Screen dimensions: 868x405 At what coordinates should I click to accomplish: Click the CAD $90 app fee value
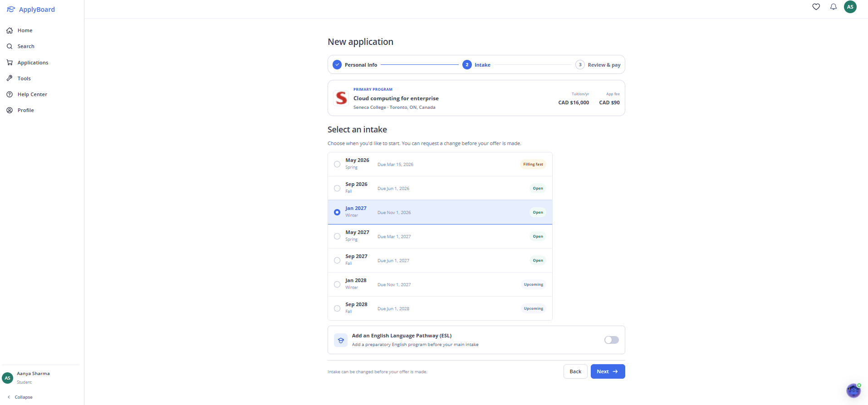pos(609,102)
